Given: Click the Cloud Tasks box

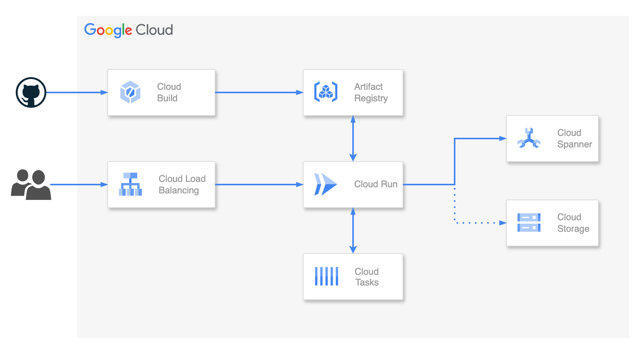Looking at the screenshot, I should coord(353,277).
